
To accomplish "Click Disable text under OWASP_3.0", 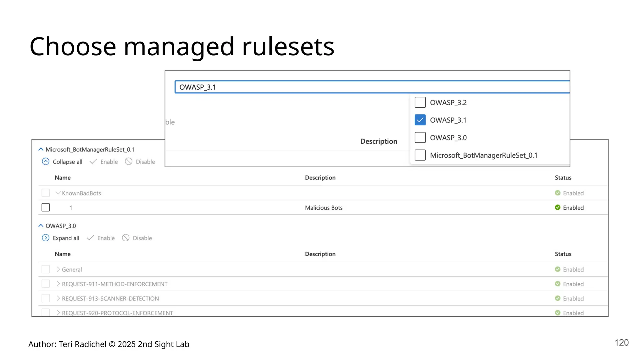I will (x=142, y=238).
